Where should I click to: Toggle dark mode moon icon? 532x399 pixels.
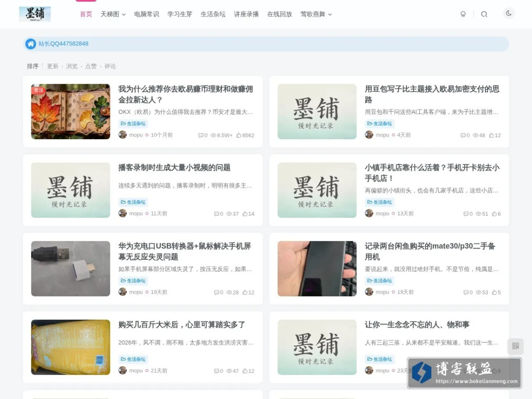click(x=509, y=13)
